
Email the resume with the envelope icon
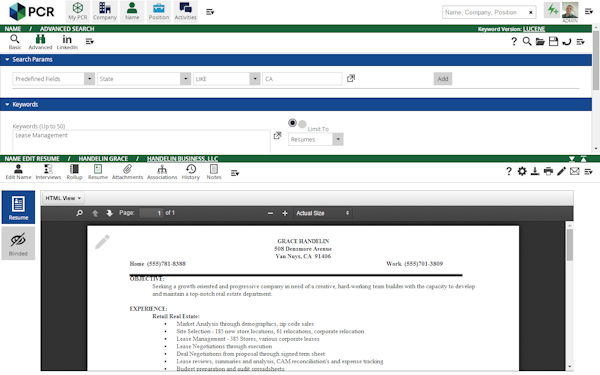pos(575,171)
